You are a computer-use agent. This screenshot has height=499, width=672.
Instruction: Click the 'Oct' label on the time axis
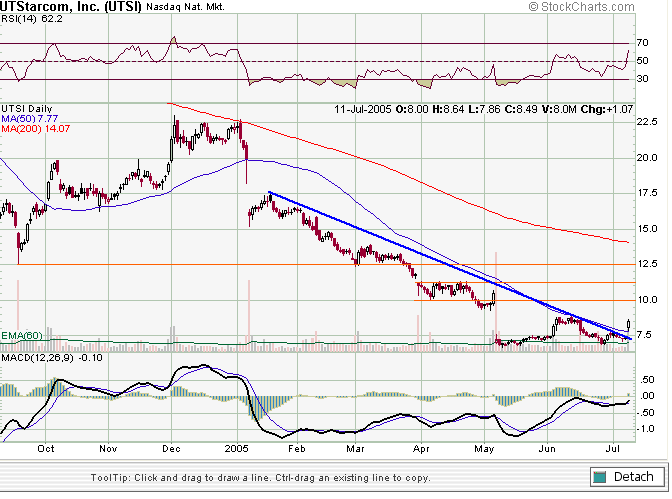(46, 449)
